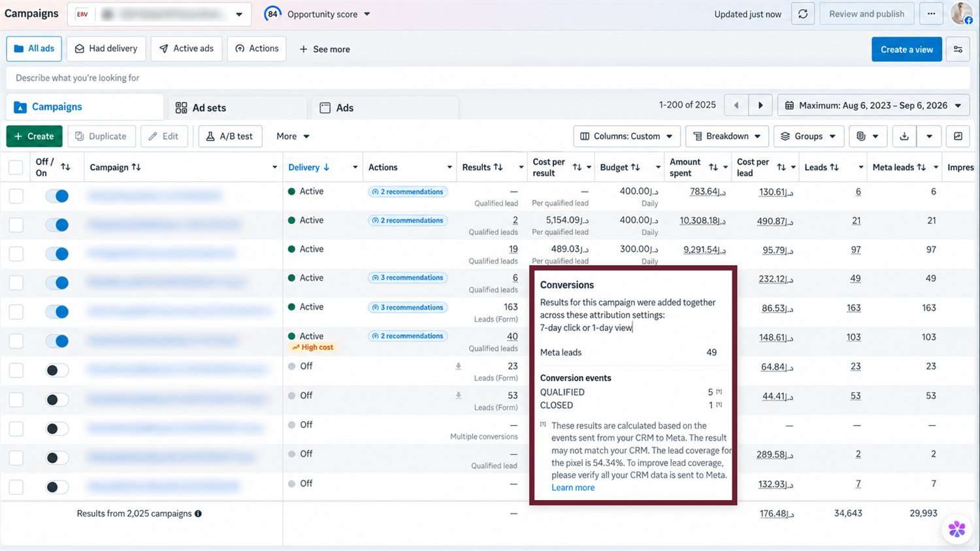Open the Groups dropdown
Image resolution: width=980 pixels, height=551 pixels.
809,136
